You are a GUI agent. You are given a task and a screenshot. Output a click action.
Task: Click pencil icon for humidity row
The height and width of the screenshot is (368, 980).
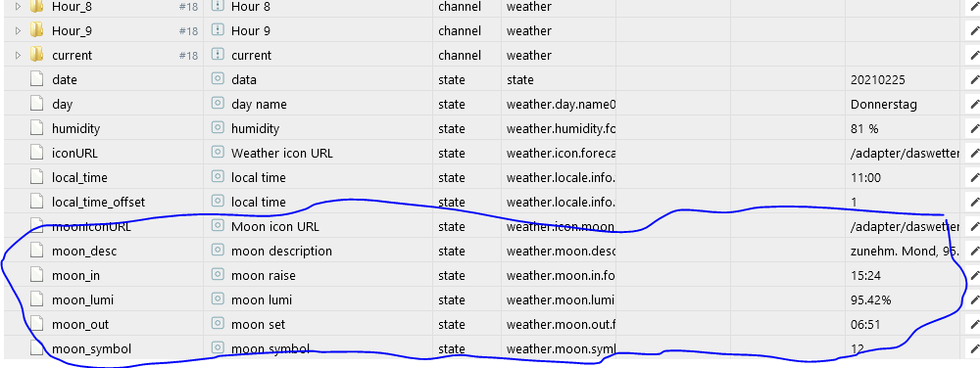[974, 128]
